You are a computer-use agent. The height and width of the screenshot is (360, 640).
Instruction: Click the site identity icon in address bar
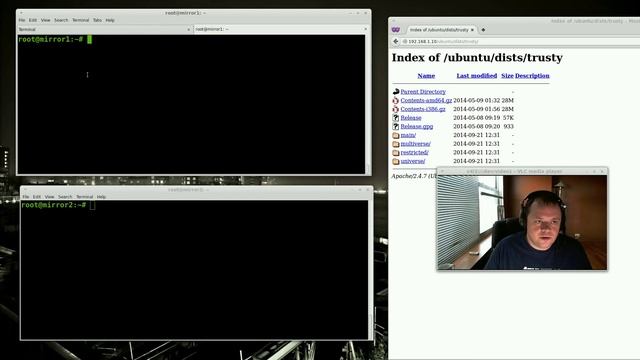(405, 42)
